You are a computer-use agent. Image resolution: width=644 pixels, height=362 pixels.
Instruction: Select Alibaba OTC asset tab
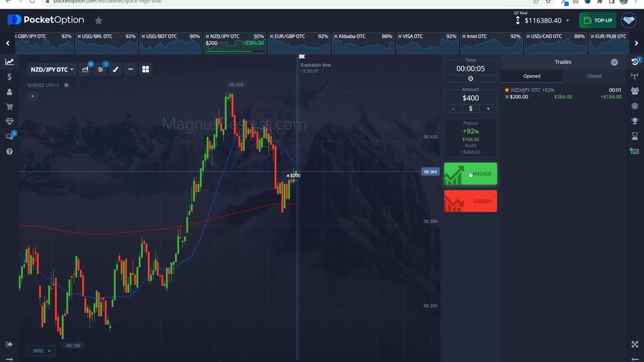pyautogui.click(x=363, y=43)
